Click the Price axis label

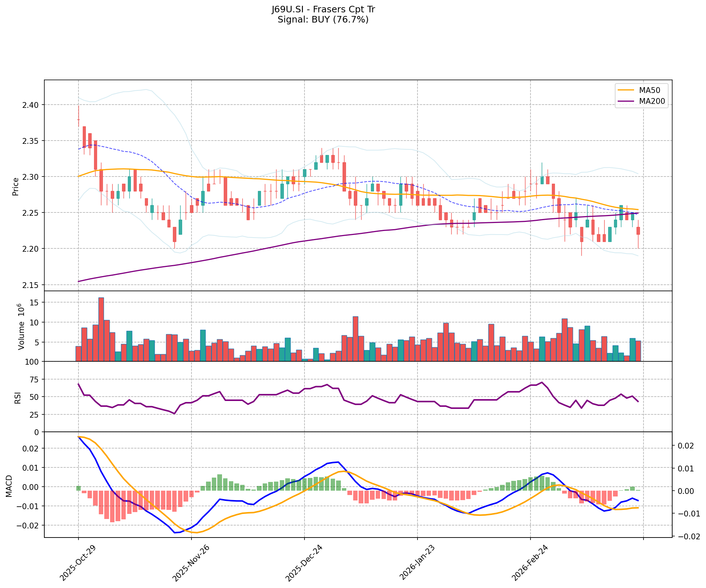[16, 186]
